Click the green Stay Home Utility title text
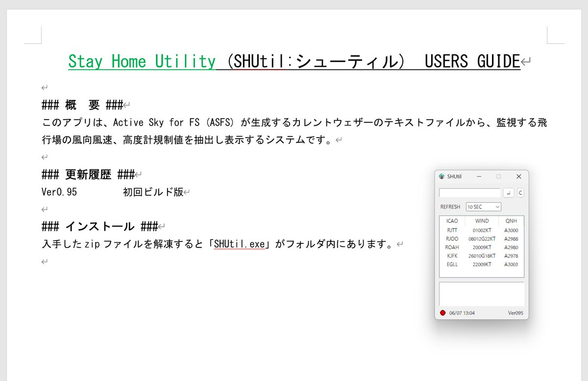 (x=142, y=62)
